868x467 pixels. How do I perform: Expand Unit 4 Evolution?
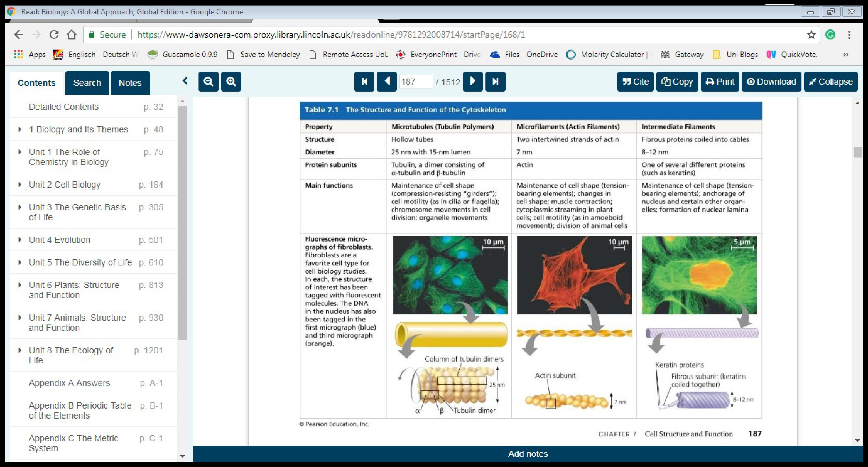point(20,240)
